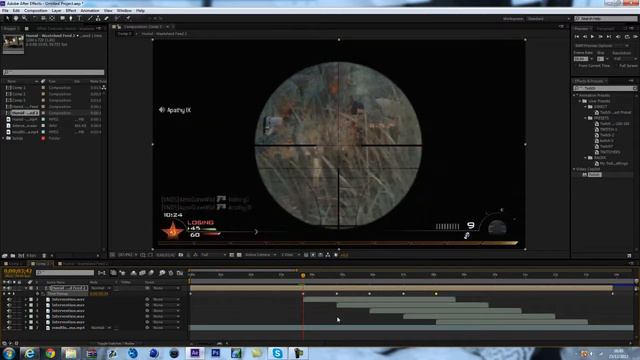Open the Animation menu

[90, 11]
